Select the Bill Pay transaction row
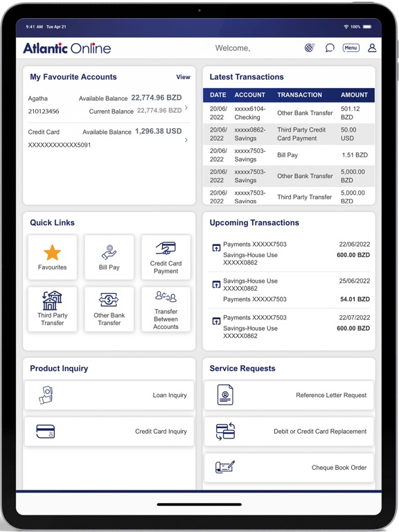 click(x=289, y=155)
